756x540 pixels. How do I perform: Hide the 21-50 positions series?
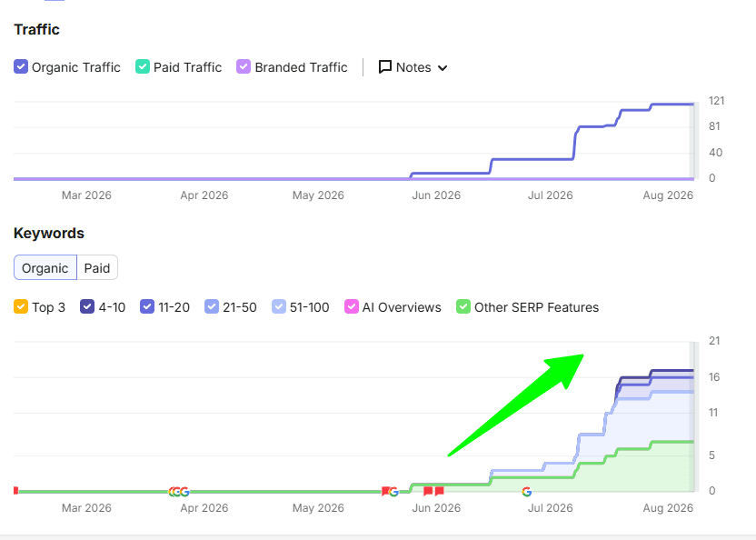[212, 307]
